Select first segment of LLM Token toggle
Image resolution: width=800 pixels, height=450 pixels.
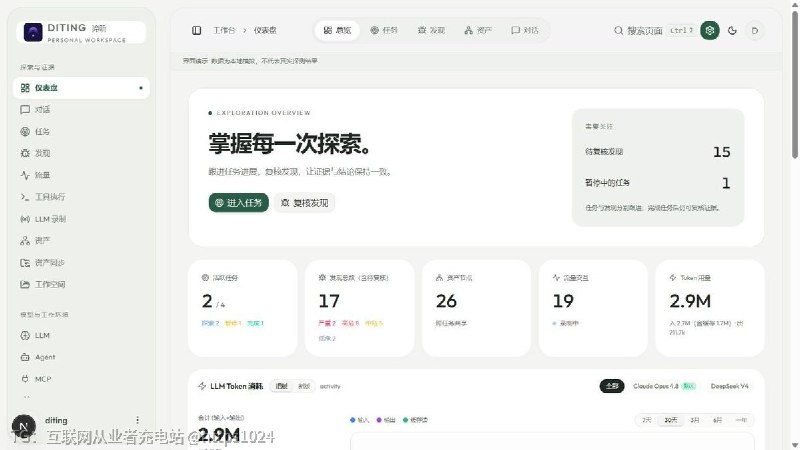[282, 386]
